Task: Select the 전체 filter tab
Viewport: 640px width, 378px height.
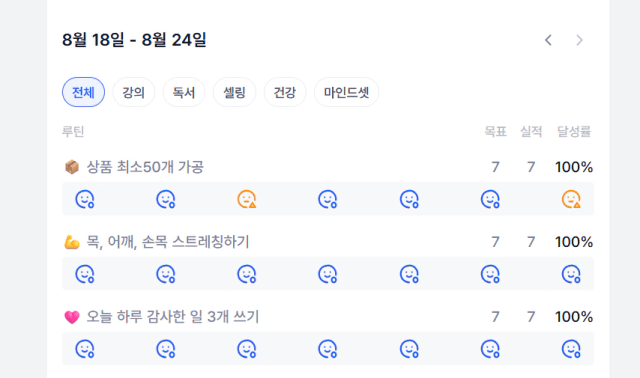Action: pos(83,92)
